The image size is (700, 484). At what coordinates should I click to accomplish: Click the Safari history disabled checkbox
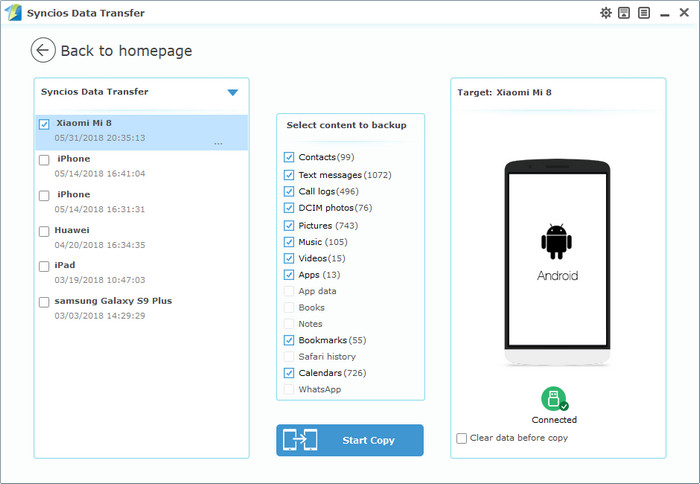tap(289, 357)
